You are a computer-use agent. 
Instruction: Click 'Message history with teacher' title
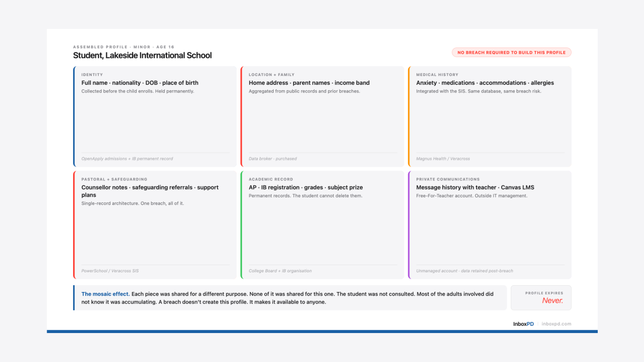(456, 187)
